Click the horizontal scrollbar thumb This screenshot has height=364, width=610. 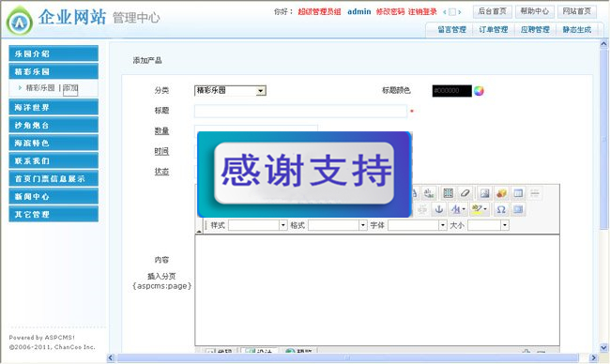[x=347, y=357]
